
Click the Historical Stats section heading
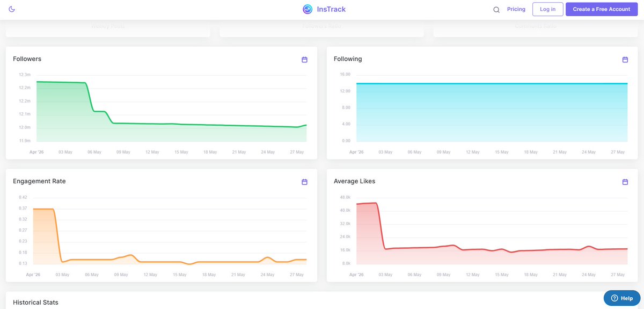tap(35, 303)
